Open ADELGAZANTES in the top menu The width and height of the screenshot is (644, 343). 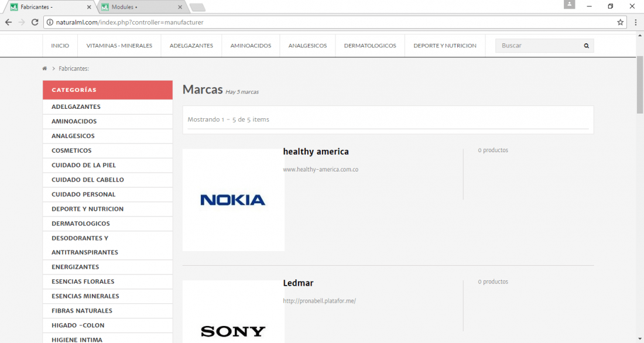191,46
